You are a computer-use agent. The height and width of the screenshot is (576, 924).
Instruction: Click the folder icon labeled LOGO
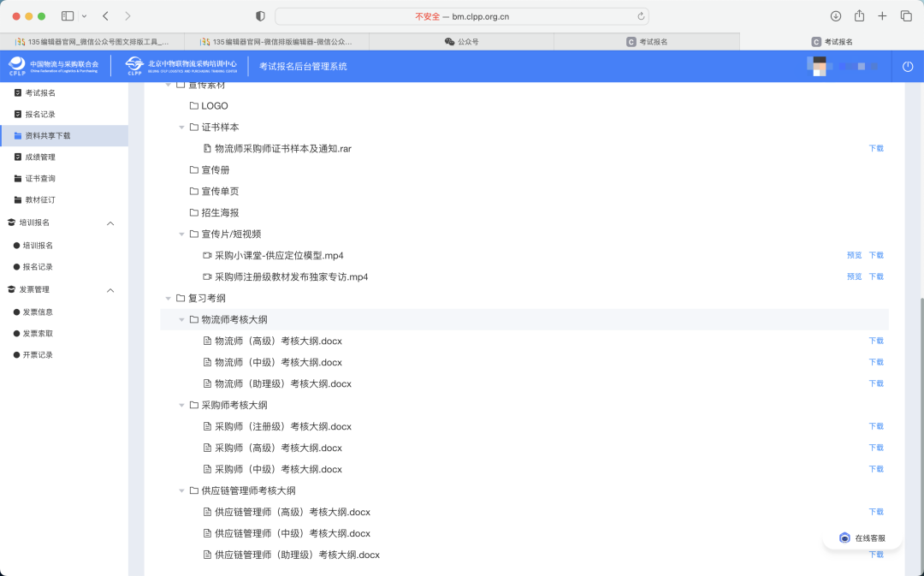pyautogui.click(x=195, y=105)
